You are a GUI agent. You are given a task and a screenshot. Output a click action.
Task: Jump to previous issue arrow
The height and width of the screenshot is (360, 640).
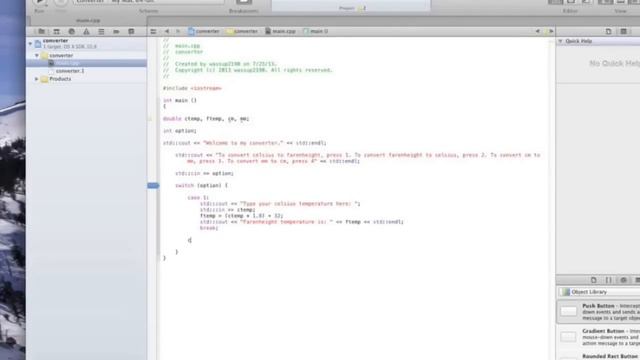tap(538, 31)
